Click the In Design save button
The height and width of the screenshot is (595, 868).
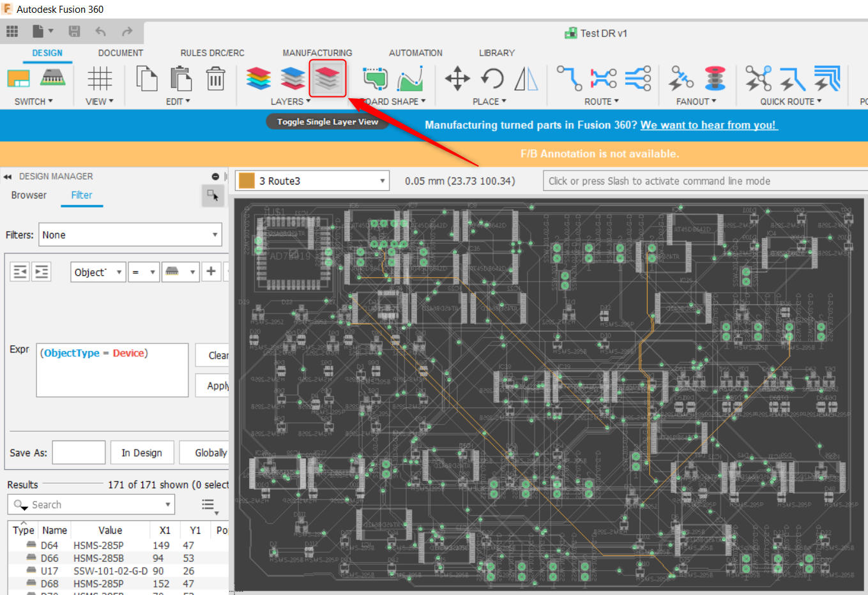tap(142, 452)
